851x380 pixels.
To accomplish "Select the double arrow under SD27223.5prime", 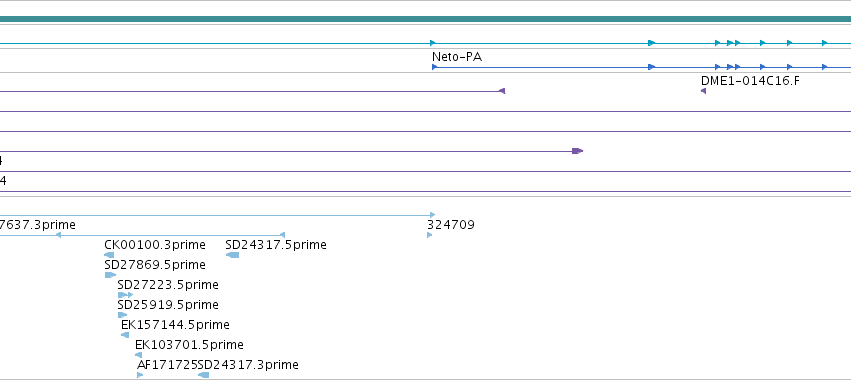I will click(125, 295).
